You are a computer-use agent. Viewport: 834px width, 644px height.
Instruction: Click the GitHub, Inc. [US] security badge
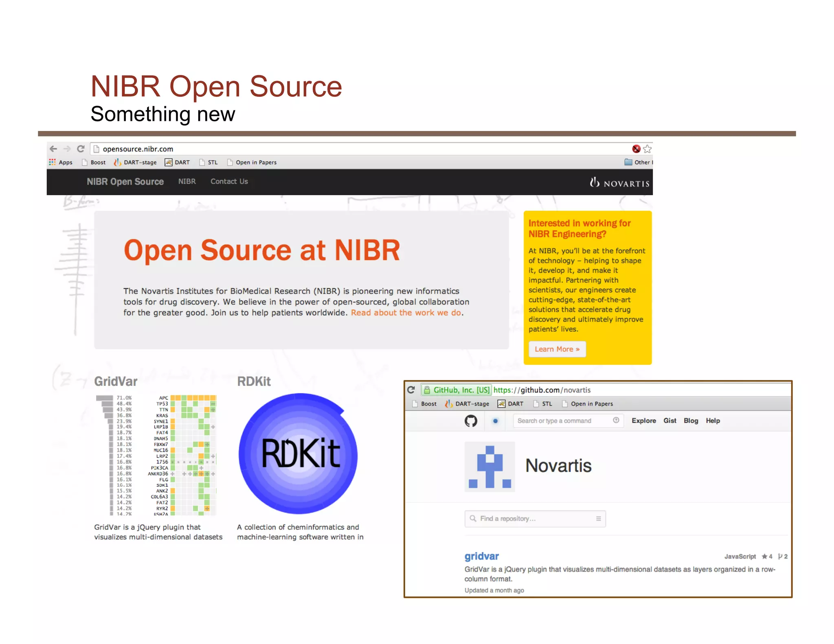457,390
